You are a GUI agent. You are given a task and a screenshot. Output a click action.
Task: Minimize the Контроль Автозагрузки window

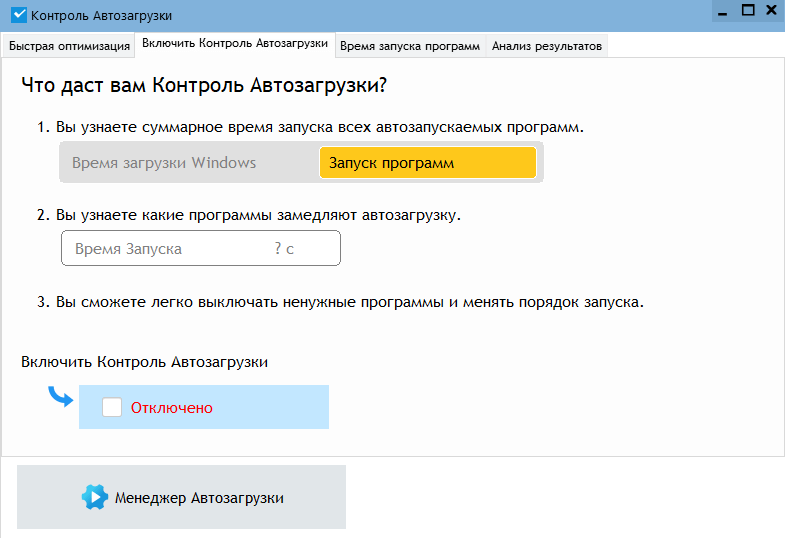coord(722,11)
